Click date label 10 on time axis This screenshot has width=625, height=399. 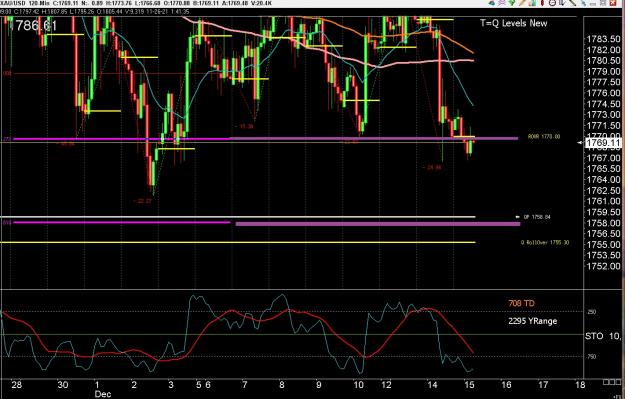358,385
